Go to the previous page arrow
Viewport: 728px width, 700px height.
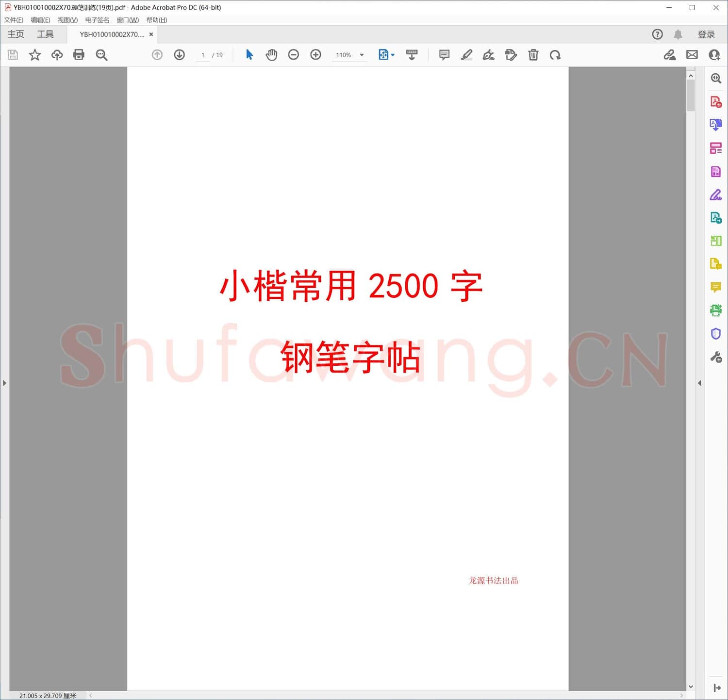coord(157,55)
